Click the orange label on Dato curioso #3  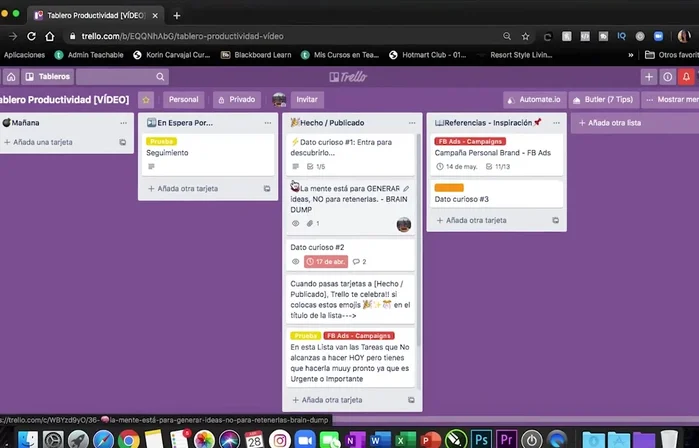pyautogui.click(x=449, y=187)
